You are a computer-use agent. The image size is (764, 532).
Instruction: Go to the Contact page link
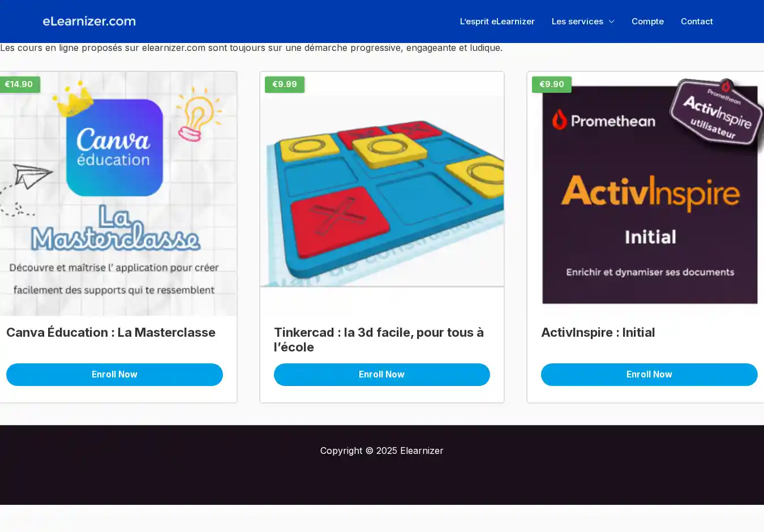[697, 22]
